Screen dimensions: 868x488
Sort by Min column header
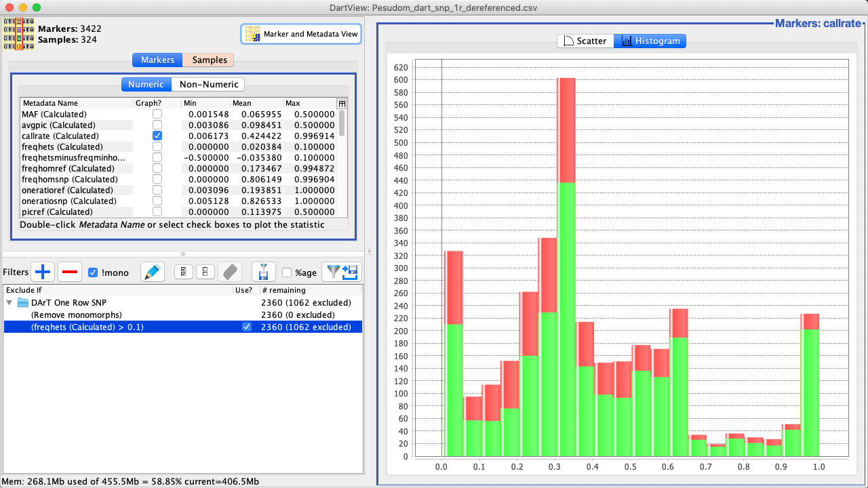coord(206,103)
